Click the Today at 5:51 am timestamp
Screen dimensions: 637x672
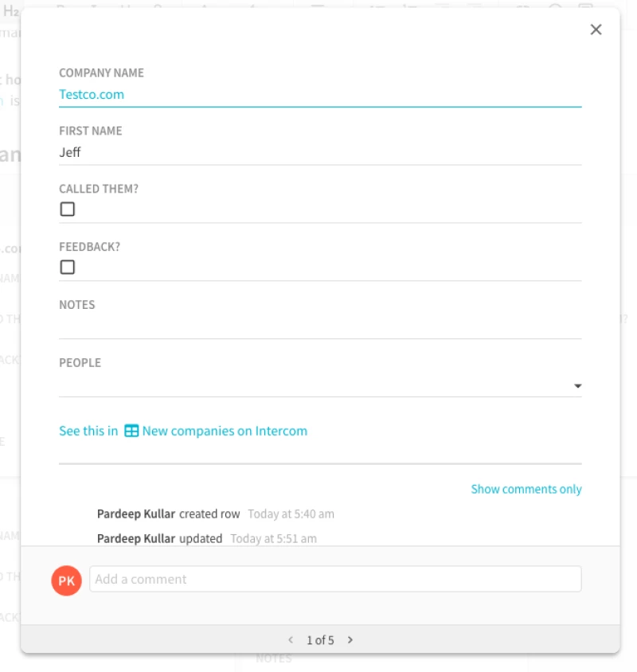[273, 538]
